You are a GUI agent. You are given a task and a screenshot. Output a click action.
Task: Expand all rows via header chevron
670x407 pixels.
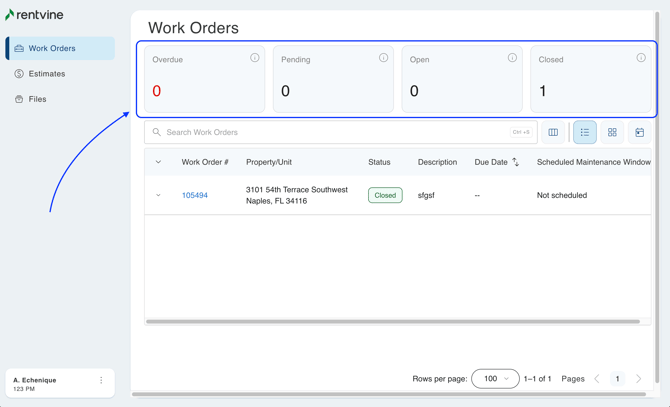[158, 162]
